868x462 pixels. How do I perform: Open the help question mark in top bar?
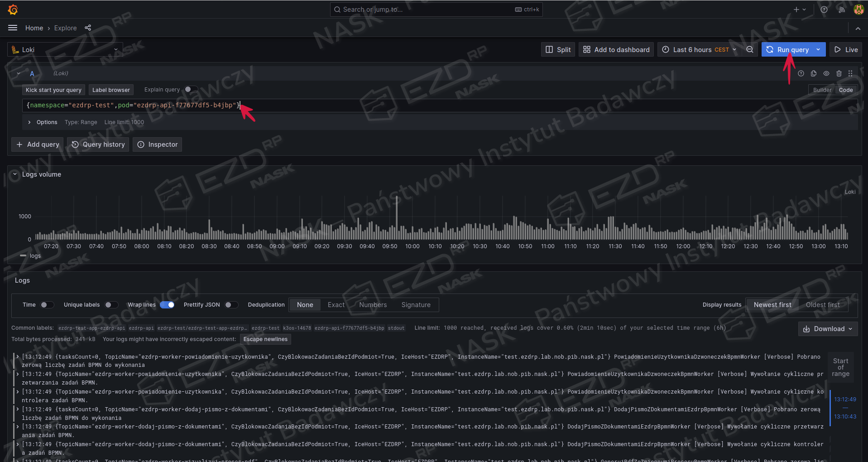point(824,10)
